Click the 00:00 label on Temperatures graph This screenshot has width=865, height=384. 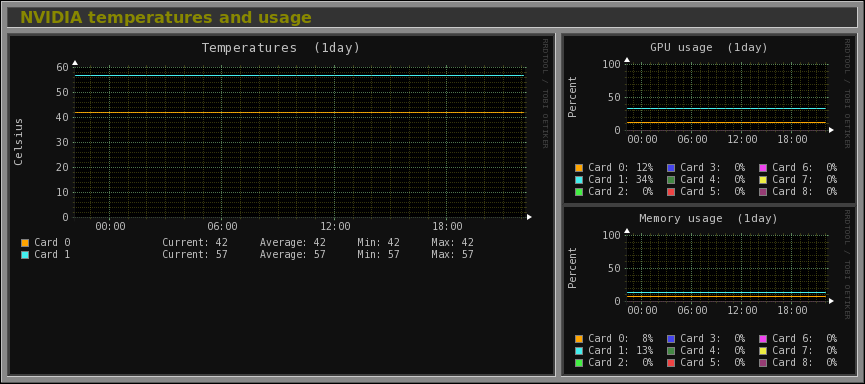(x=110, y=227)
